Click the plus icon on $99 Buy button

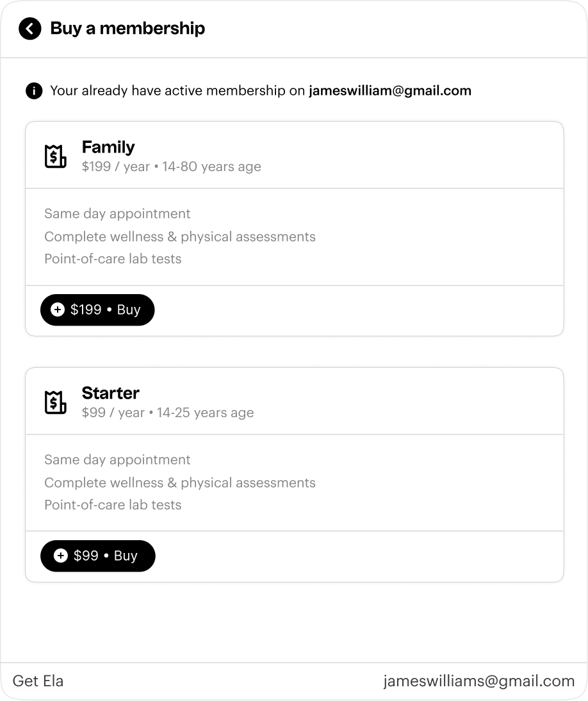pos(61,556)
